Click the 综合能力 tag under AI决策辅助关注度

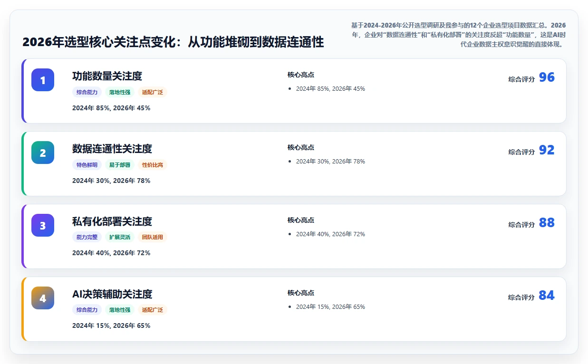click(87, 310)
